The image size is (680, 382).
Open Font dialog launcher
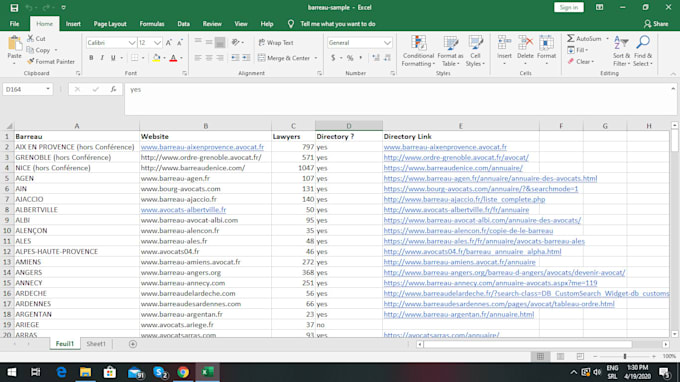point(185,73)
